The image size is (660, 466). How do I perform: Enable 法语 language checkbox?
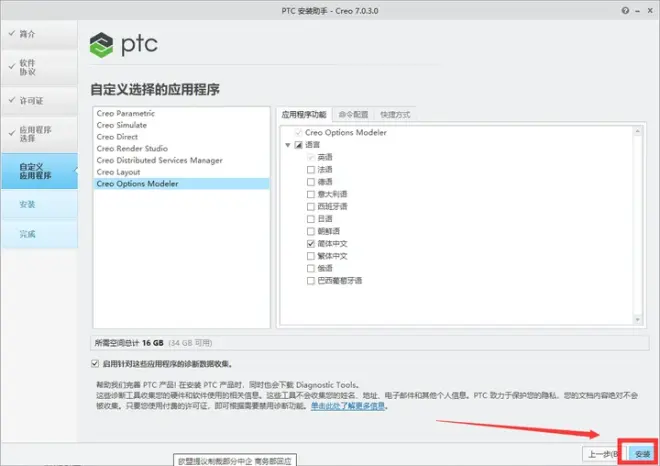[311, 170]
